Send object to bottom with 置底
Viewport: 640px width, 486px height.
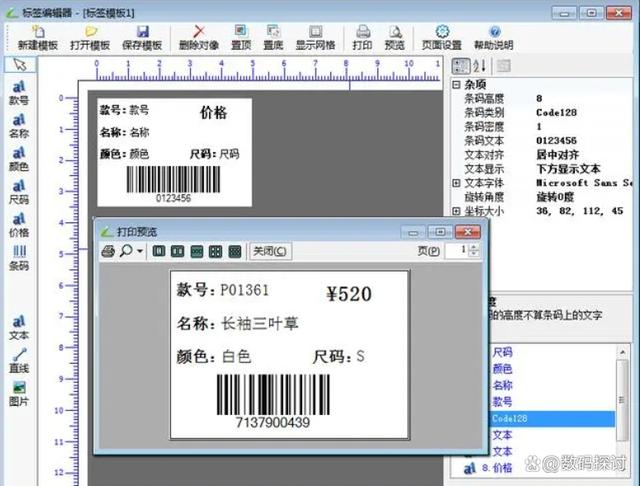[x=273, y=38]
